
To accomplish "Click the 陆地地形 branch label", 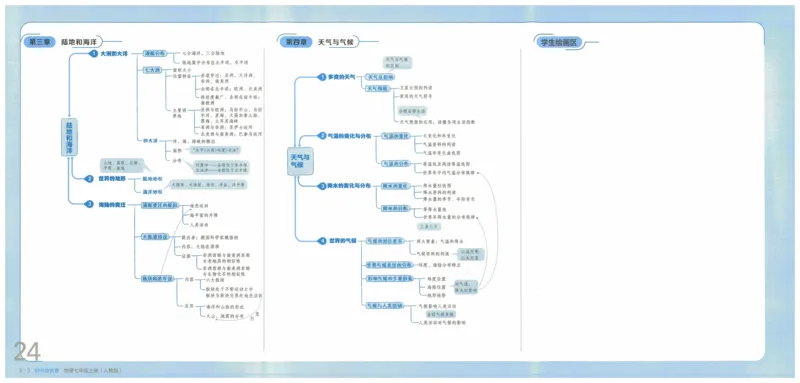I will click(152, 179).
